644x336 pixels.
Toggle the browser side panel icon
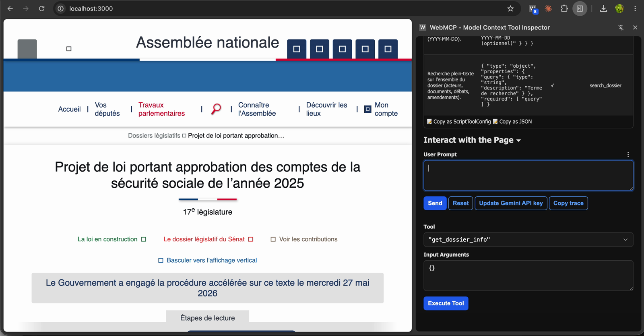click(580, 8)
